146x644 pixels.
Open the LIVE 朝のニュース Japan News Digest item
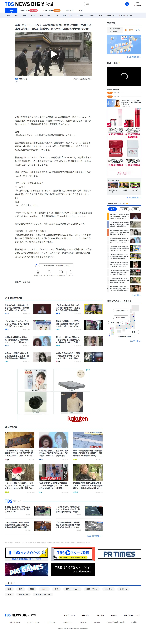tap(124, 103)
